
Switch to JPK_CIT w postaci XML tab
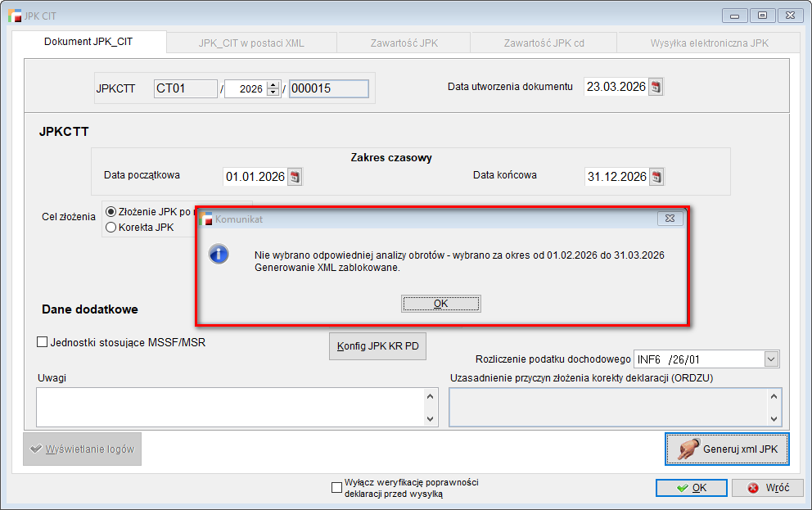pyautogui.click(x=251, y=43)
